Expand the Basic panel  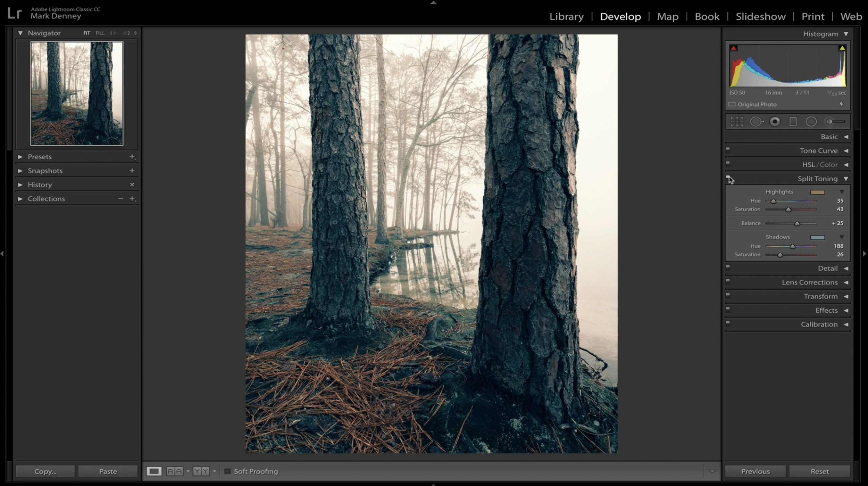pos(846,137)
